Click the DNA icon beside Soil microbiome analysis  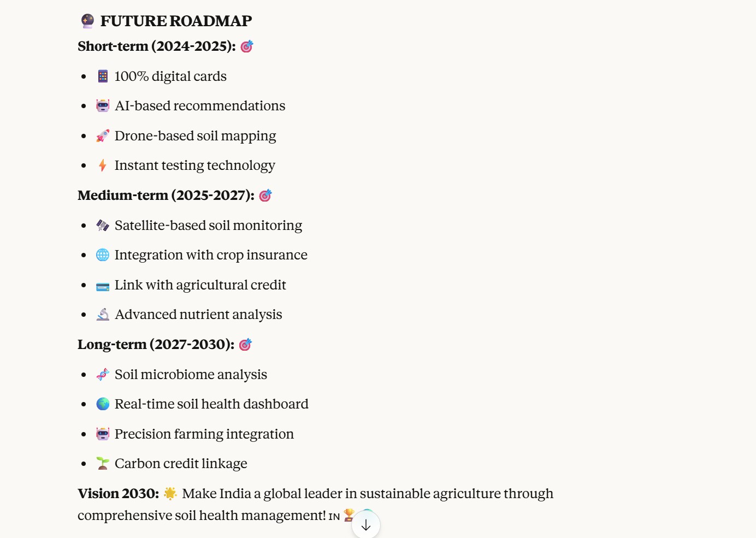click(x=103, y=374)
